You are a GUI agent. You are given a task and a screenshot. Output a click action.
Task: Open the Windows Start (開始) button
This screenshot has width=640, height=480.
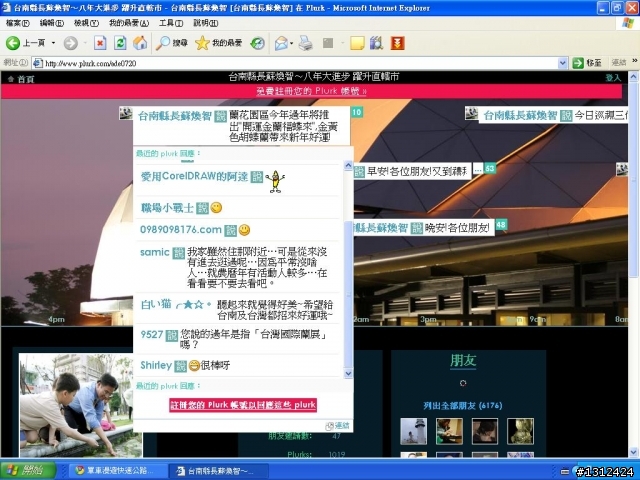pyautogui.click(x=28, y=470)
